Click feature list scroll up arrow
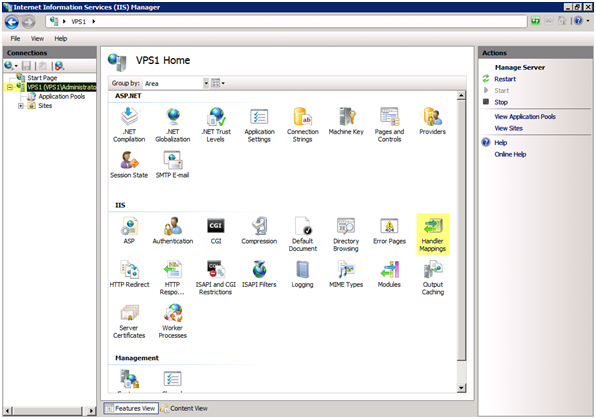596x419 pixels. point(461,95)
